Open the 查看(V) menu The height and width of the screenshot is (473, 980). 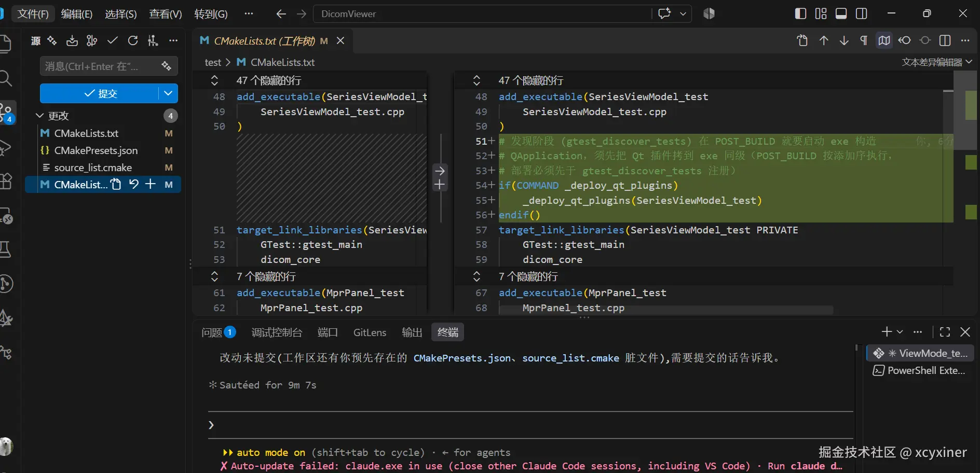pos(166,14)
